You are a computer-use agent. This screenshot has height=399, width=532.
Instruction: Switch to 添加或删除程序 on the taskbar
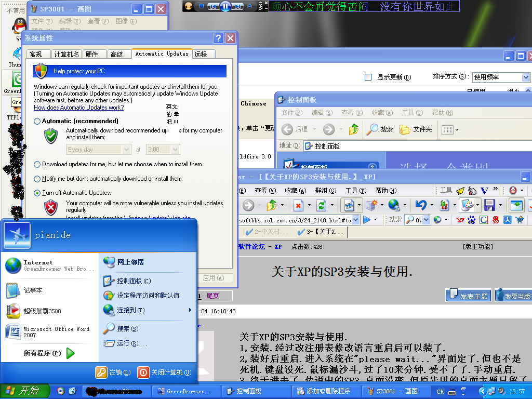[x=326, y=391]
